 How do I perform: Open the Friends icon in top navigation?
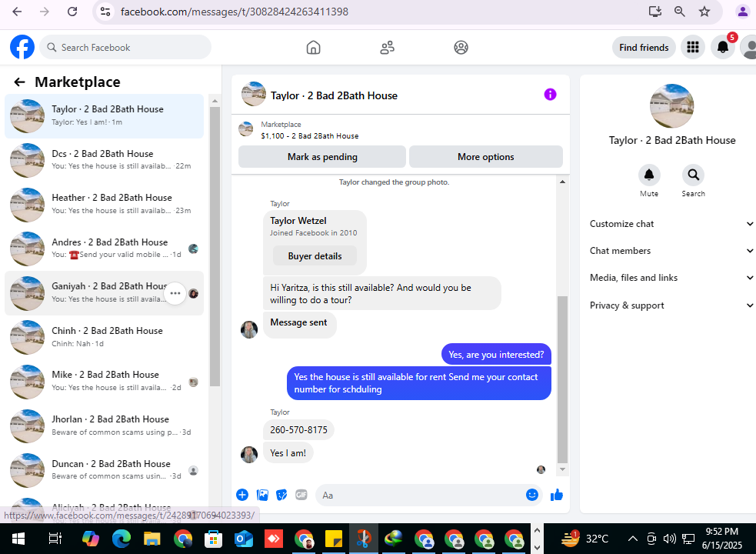tap(387, 47)
